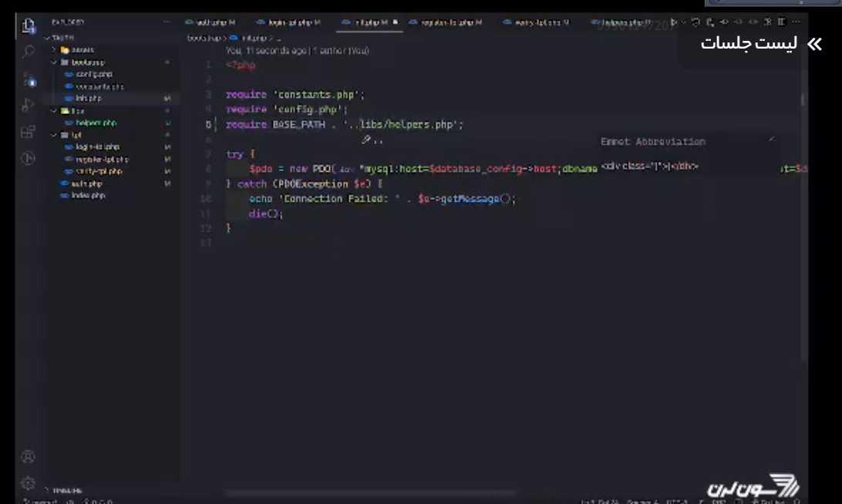Select init.php in the Explorer tree
Viewport: 842px width, 504px height.
[89, 98]
